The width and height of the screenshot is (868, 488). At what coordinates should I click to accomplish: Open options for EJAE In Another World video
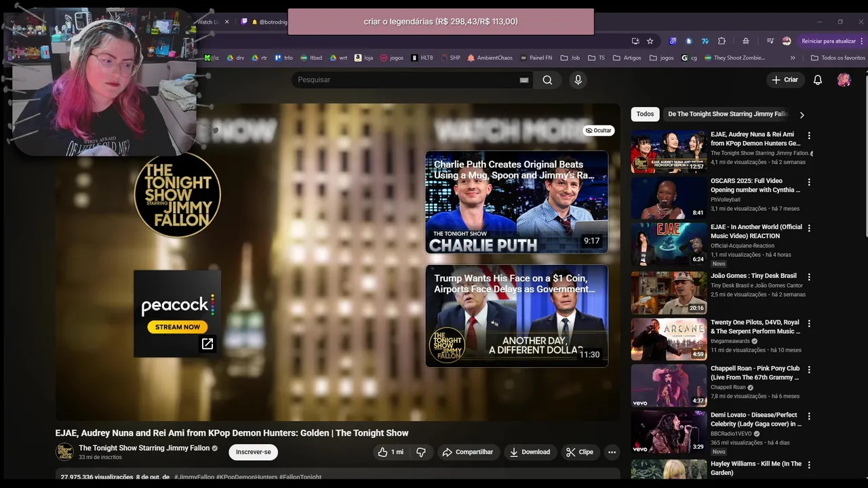pos(809,228)
